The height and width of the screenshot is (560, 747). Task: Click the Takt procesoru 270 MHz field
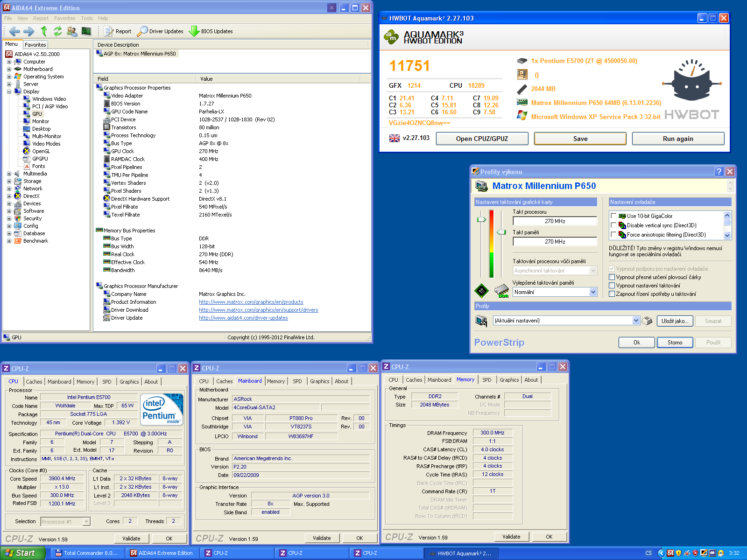coord(555,221)
